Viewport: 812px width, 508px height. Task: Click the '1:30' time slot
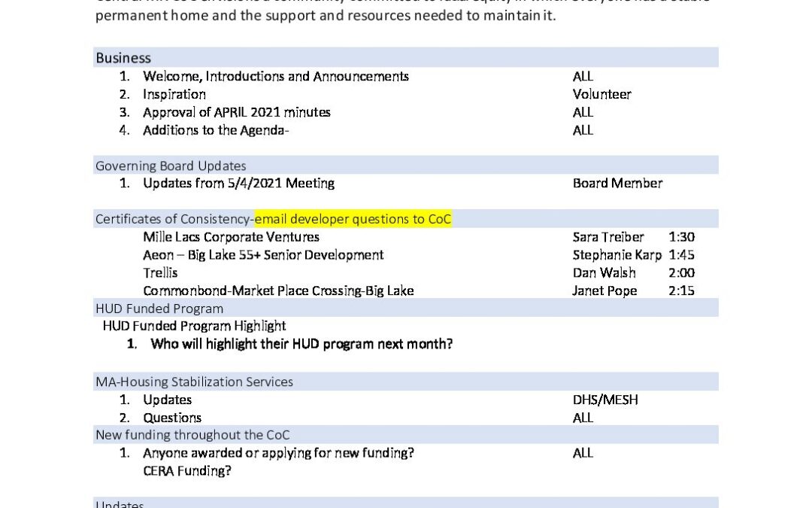[681, 237]
